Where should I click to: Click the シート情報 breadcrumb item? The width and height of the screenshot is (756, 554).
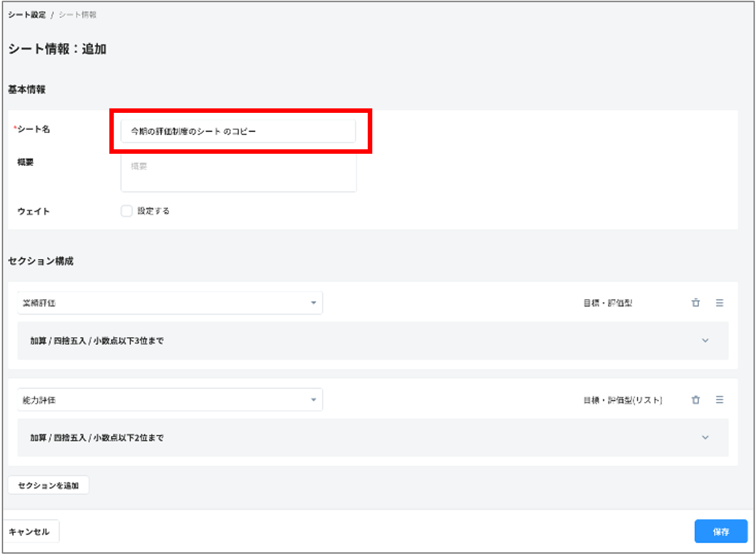(x=78, y=15)
